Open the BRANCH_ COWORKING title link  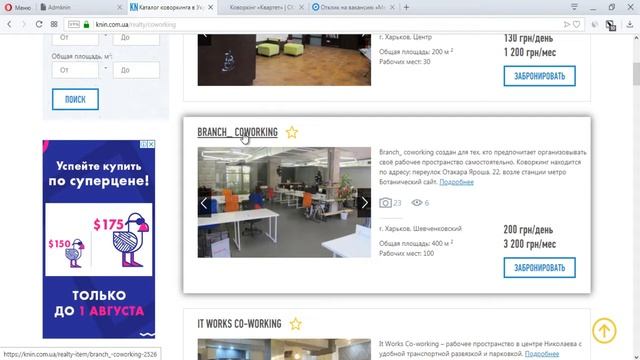(x=237, y=132)
